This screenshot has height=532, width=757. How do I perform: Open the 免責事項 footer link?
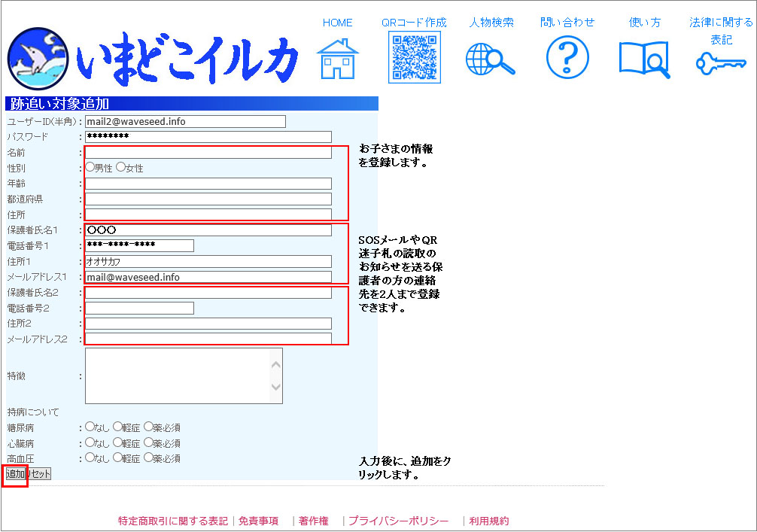258,521
